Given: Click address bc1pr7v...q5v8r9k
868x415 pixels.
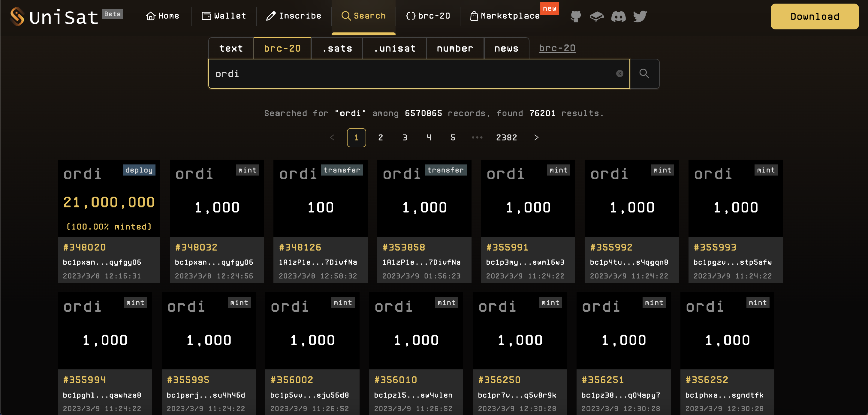Looking at the screenshot, I should [517, 395].
